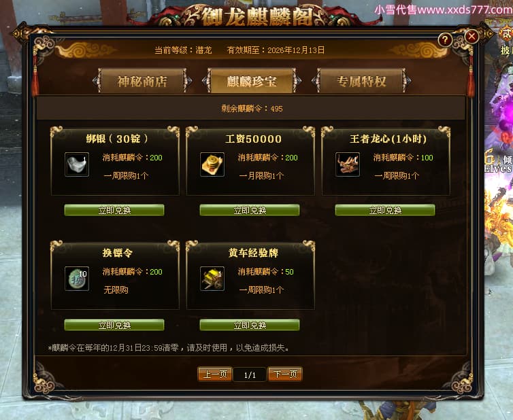513x420 pixels.
Task: Click the 1/1 page indicator field
Action: pos(250,374)
